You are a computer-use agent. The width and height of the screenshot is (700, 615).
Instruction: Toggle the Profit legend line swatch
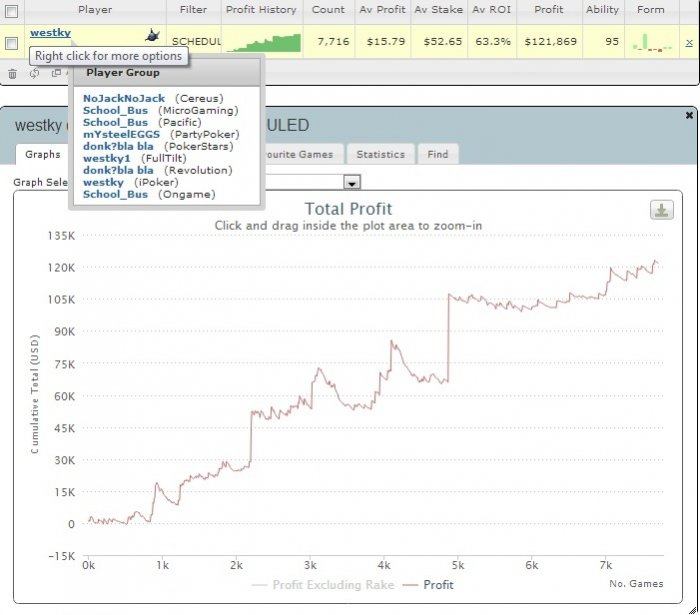[x=410, y=585]
